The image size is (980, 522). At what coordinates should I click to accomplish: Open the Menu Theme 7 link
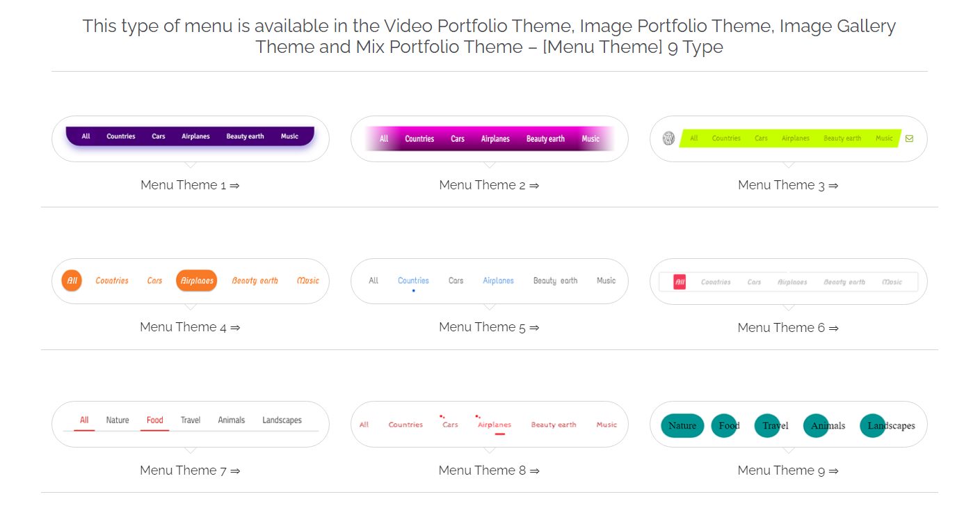click(x=190, y=470)
